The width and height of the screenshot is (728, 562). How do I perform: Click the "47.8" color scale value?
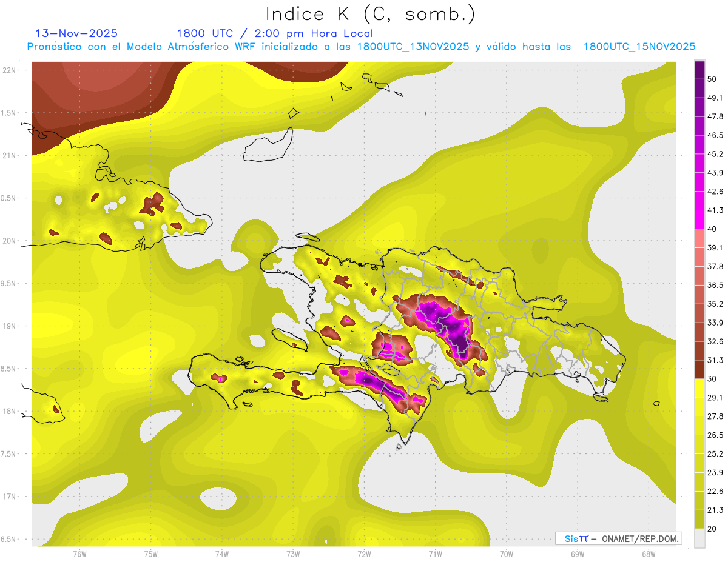coord(715,116)
